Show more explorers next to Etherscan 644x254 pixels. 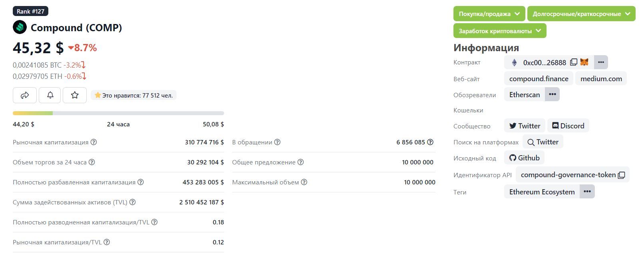pyautogui.click(x=552, y=94)
